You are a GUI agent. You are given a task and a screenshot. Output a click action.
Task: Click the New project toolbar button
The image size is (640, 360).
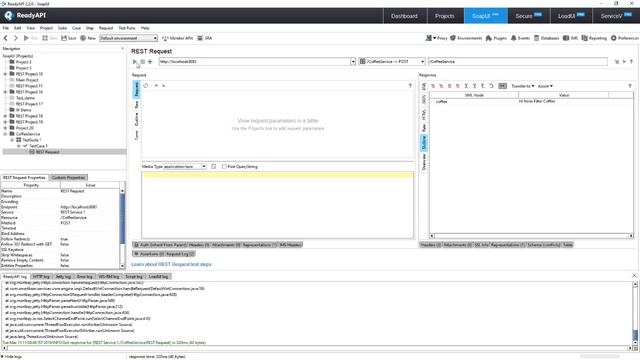88,38
